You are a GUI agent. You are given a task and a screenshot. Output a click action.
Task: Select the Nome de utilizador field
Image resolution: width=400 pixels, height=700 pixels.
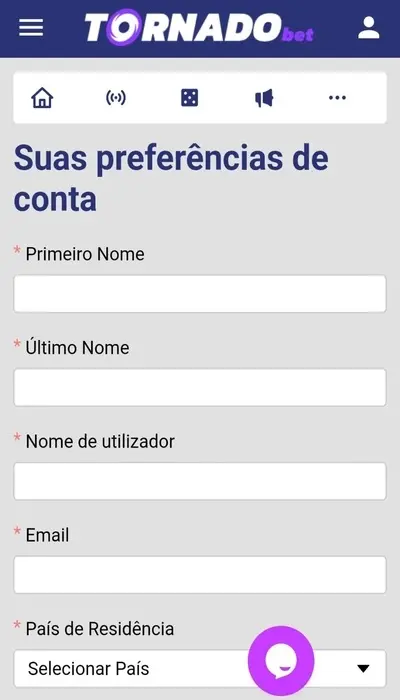coord(200,481)
